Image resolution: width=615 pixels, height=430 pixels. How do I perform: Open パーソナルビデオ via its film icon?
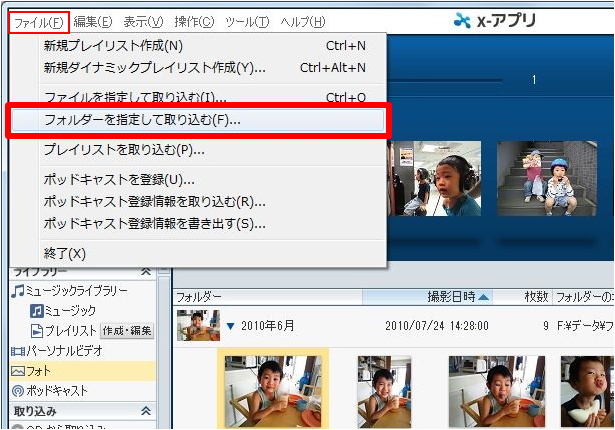[x=17, y=351]
